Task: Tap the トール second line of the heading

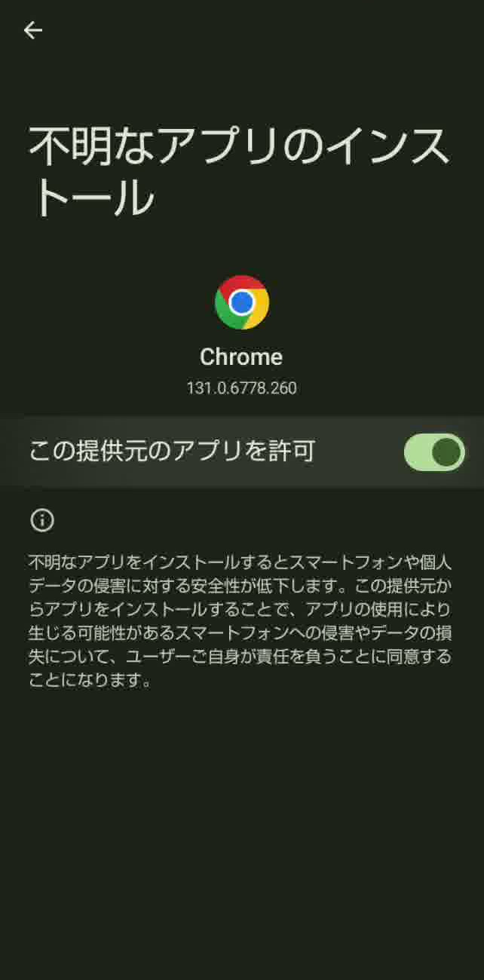Action: 92,198
